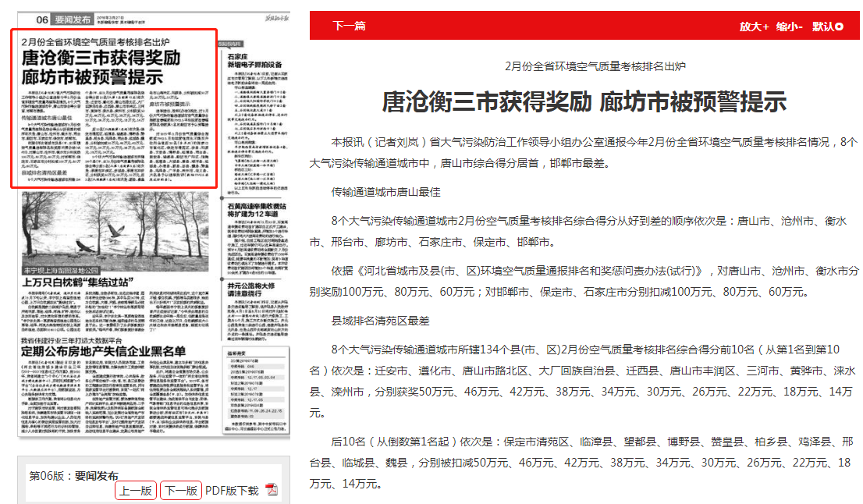863x504 pixels.
Task: Go to next page with 下一版
Action: pos(180,491)
